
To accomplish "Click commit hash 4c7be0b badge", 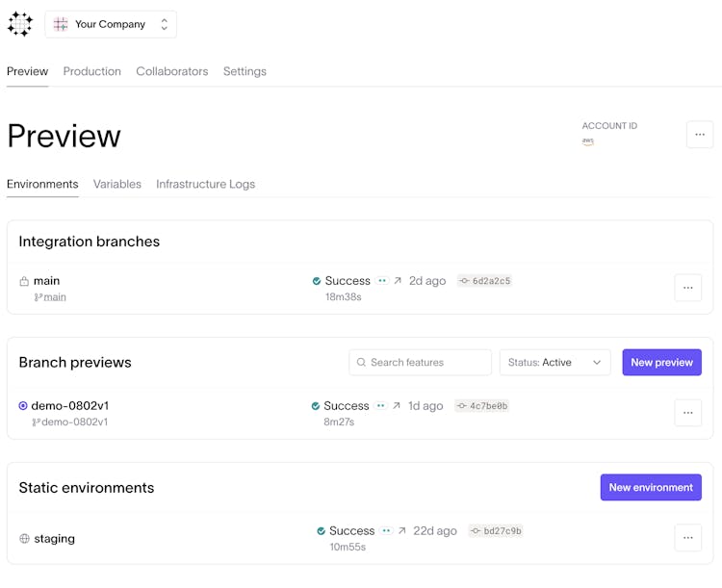I will pos(481,406).
